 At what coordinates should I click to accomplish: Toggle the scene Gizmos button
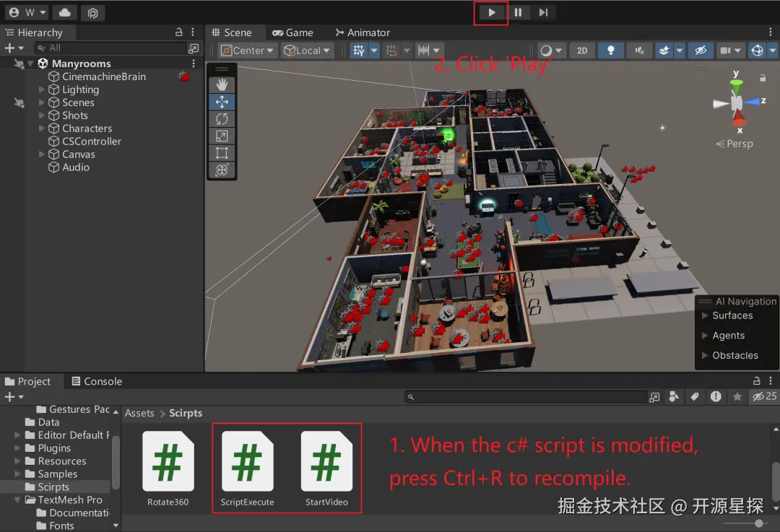[757, 51]
